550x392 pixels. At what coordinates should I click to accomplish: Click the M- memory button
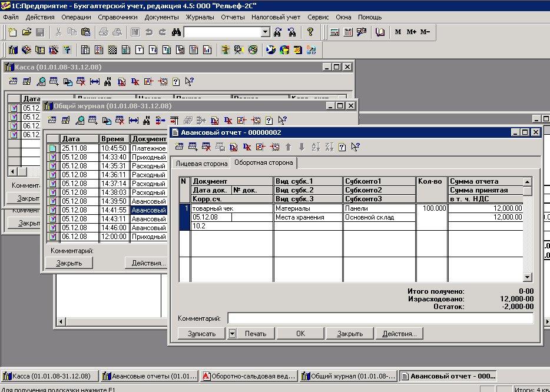[425, 32]
